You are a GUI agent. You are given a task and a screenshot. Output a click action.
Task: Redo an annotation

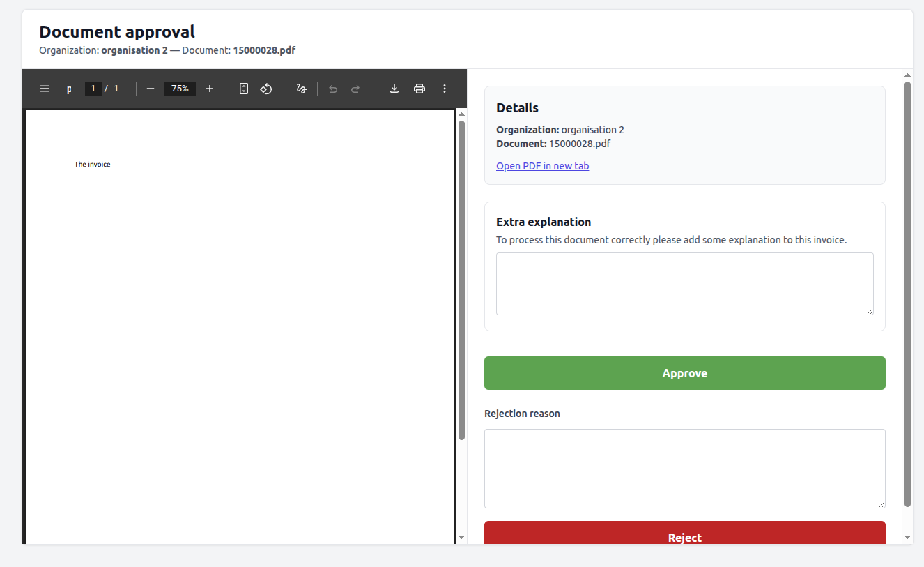pos(355,89)
